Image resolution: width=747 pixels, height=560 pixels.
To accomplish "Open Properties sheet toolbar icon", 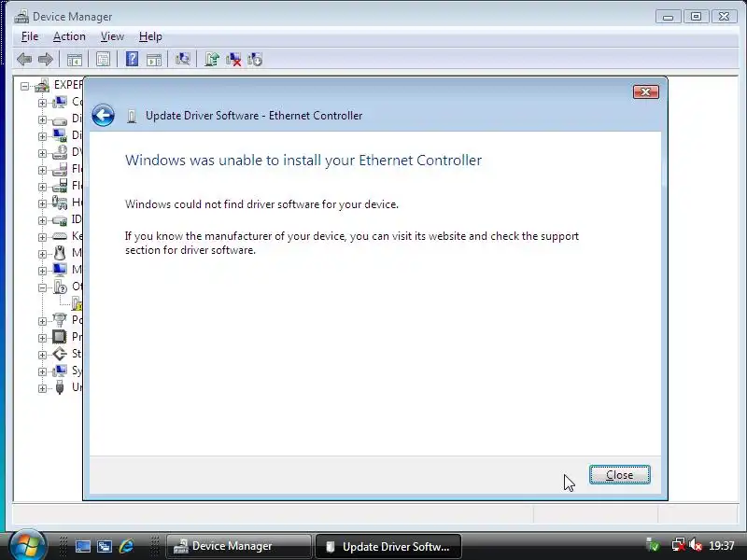I will 103,60.
